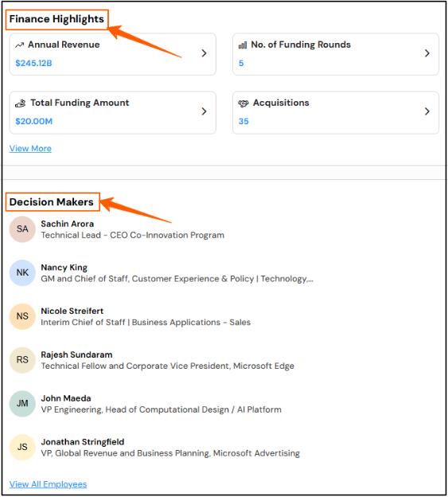Screen dimensions: 448x497
Task: Open the View All Employees link
Action: point(48,484)
